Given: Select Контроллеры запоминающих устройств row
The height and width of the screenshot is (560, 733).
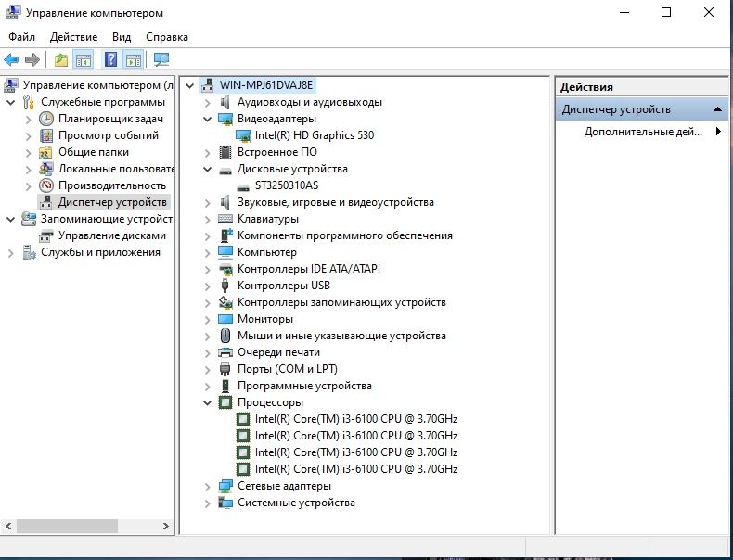Looking at the screenshot, I should pyautogui.click(x=341, y=302).
